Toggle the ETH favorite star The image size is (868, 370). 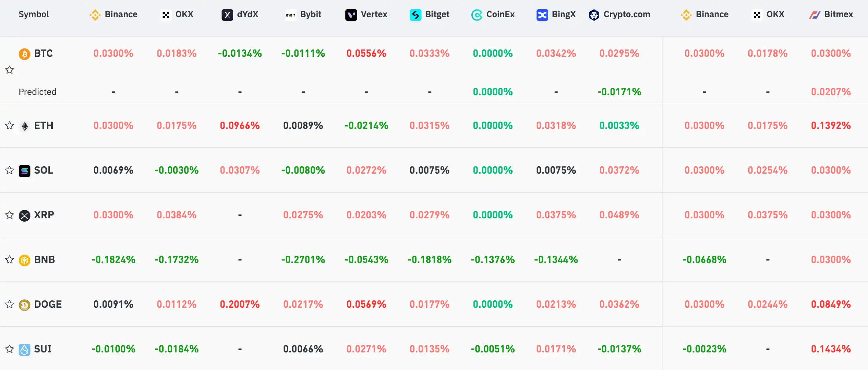pyautogui.click(x=10, y=126)
